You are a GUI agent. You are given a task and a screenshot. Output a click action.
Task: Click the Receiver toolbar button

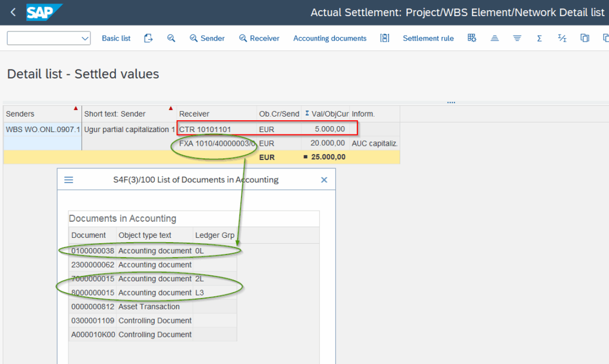coord(259,38)
